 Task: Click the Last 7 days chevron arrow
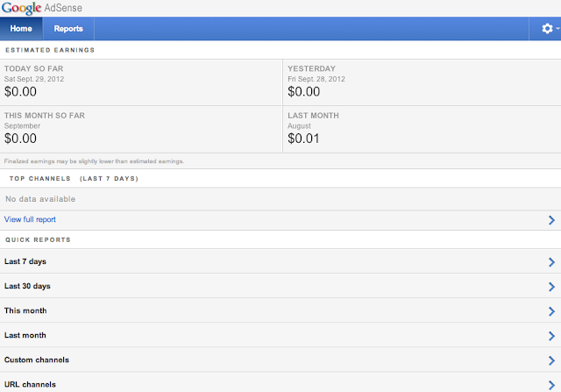[551, 261]
